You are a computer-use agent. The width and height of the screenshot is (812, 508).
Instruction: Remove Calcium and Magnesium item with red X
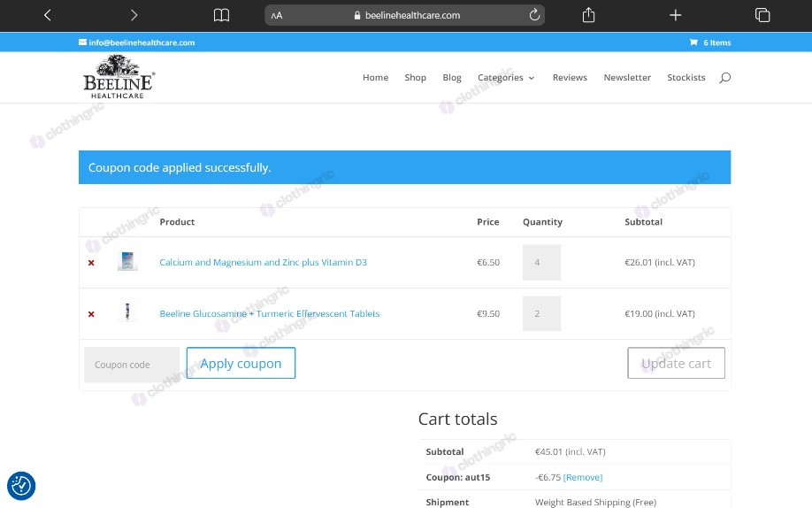pyautogui.click(x=91, y=263)
